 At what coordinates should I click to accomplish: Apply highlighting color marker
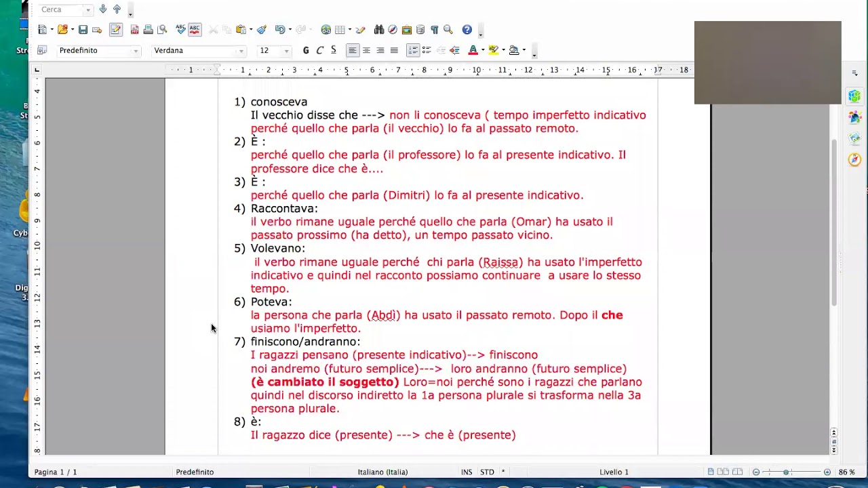493,50
